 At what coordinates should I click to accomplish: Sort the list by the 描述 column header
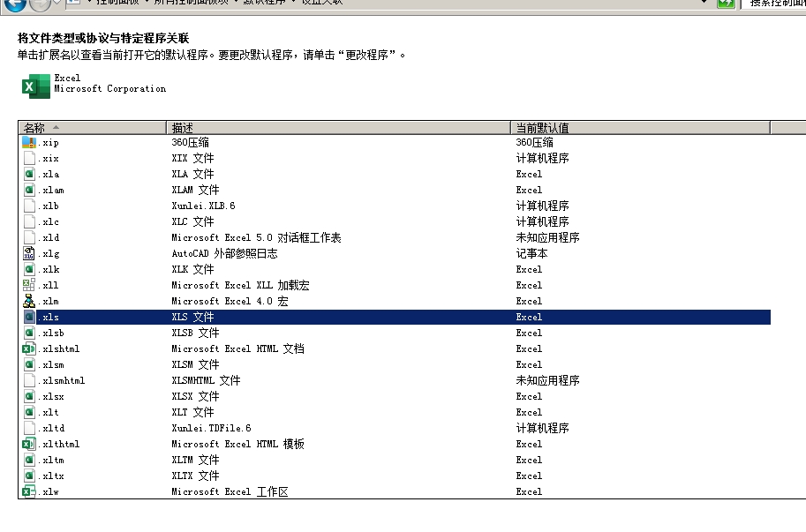tap(339, 128)
